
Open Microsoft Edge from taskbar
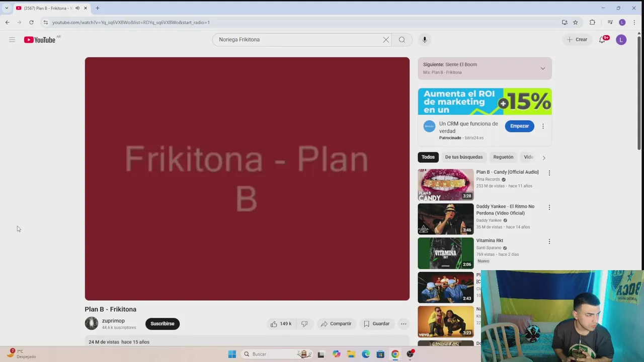point(366,354)
